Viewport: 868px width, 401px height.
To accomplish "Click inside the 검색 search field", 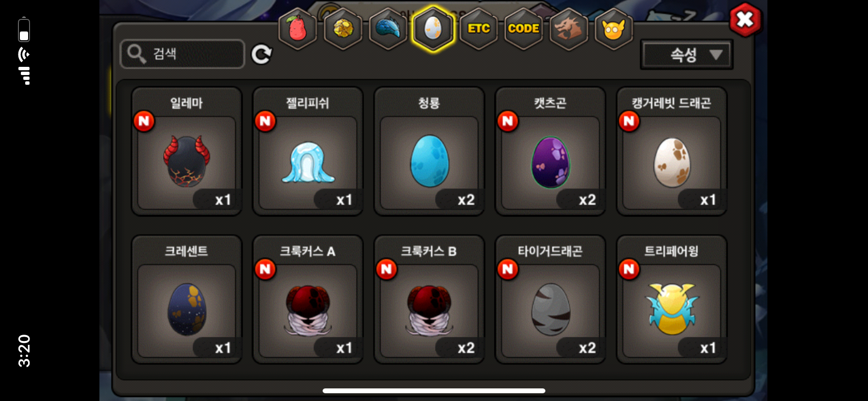I will pyautogui.click(x=182, y=54).
